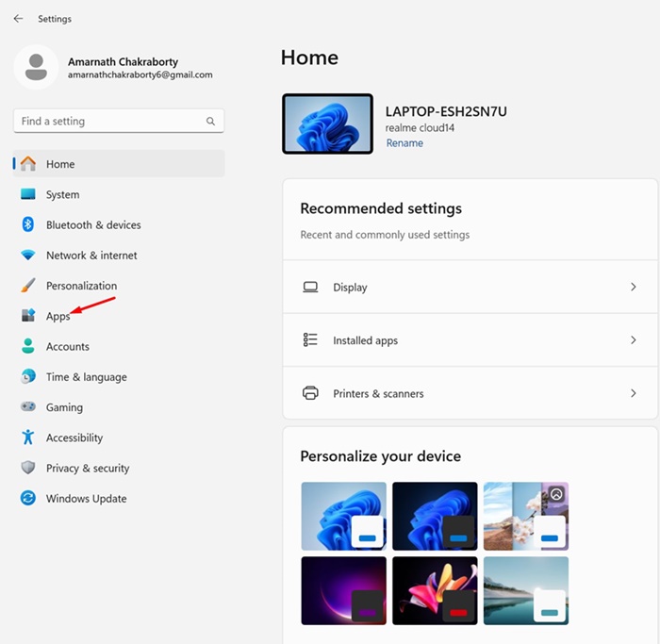Open the user profile avatar picture
Viewport: 660px width, 644px height.
(x=37, y=68)
